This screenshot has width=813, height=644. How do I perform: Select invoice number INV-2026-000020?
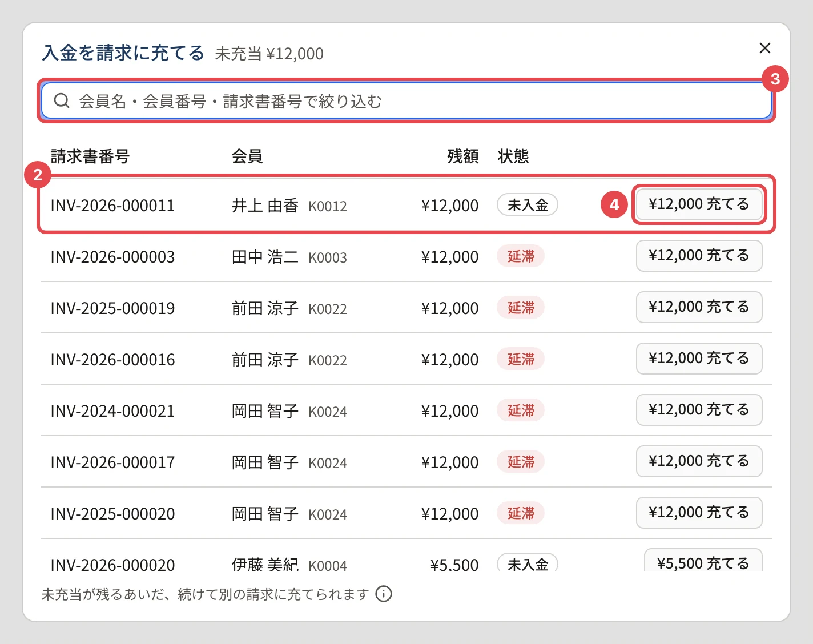112,564
